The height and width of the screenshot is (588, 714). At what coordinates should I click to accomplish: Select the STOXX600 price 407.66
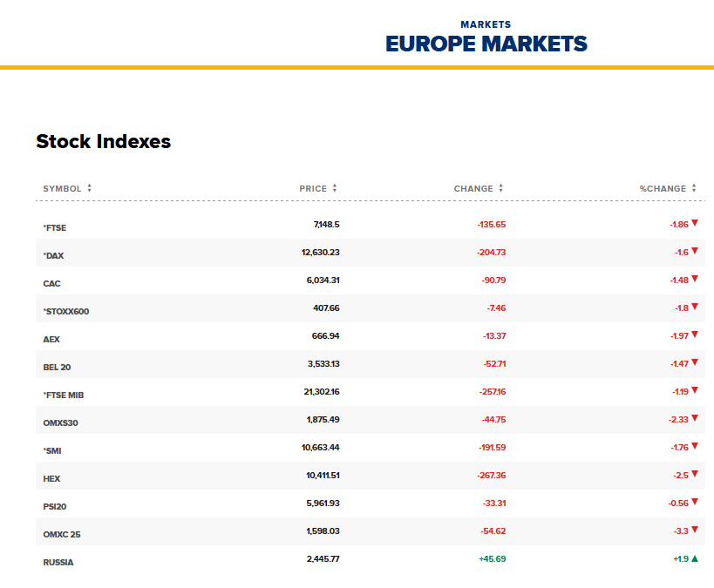pyautogui.click(x=326, y=308)
